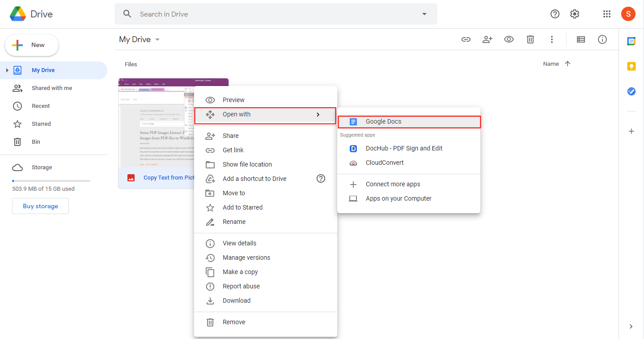644x339 pixels.
Task: Open Google Keep side panel icon
Action: point(631,66)
